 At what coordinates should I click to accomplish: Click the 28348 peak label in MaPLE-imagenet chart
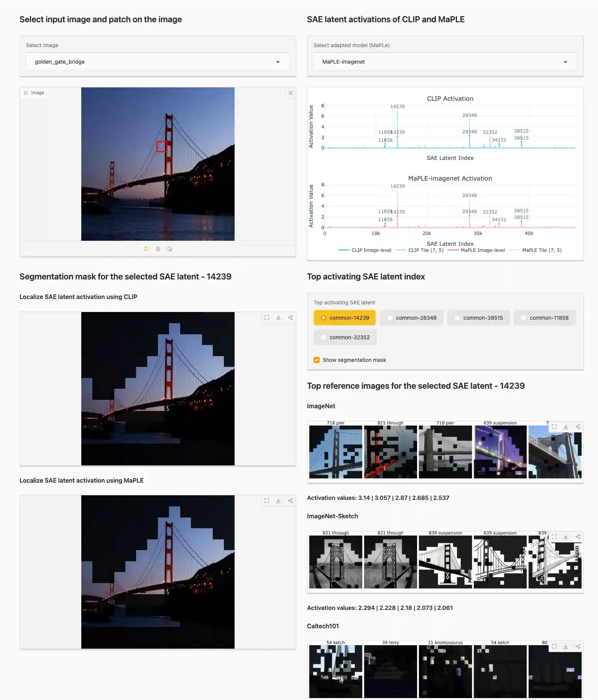click(470, 196)
